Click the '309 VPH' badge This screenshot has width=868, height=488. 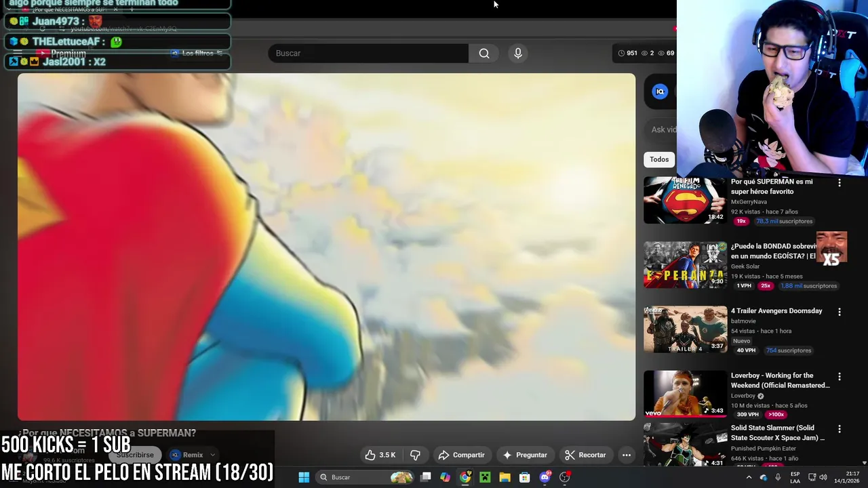pos(747,415)
